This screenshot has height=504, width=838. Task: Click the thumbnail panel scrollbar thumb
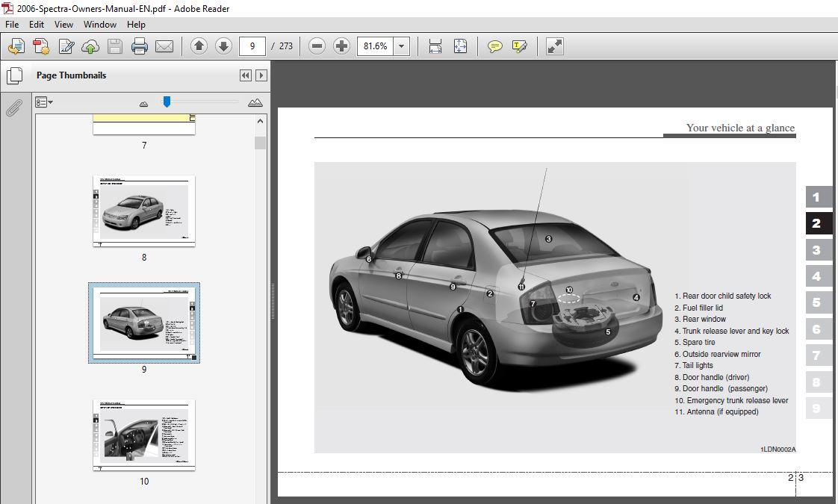(260, 143)
